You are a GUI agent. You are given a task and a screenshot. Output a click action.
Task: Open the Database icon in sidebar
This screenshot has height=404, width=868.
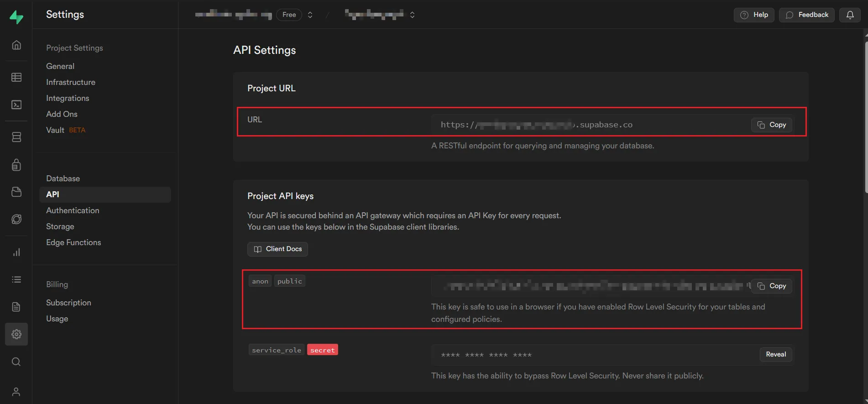[16, 137]
